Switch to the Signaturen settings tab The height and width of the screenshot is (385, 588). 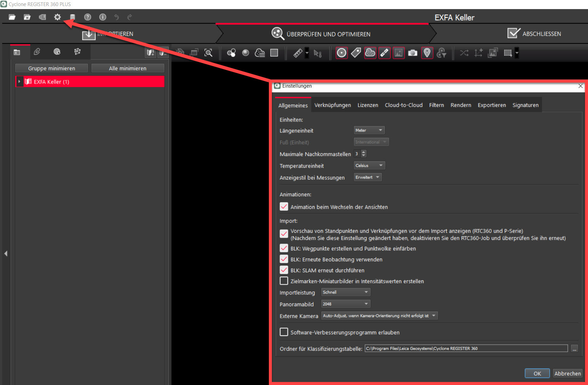pyautogui.click(x=525, y=105)
